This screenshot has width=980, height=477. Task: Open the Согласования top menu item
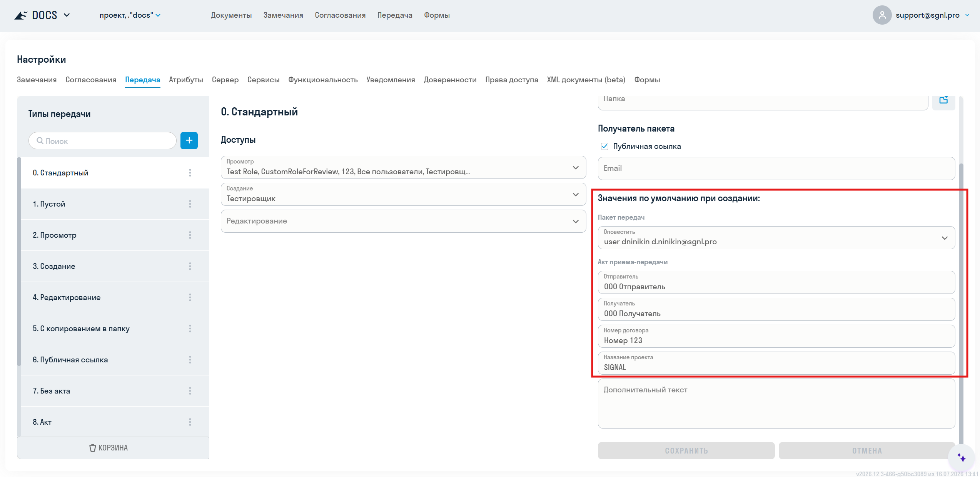pyautogui.click(x=340, y=15)
